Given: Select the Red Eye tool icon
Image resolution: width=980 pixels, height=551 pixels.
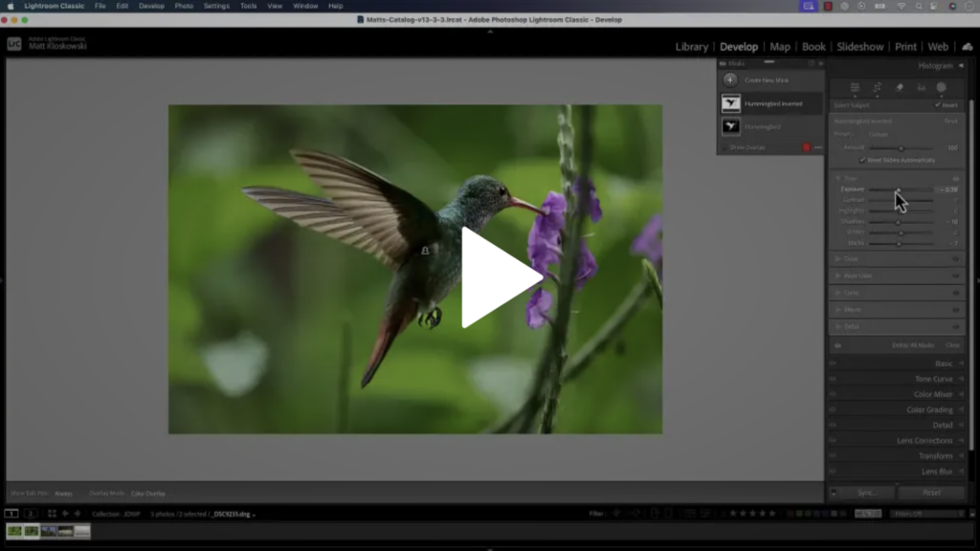Looking at the screenshot, I should coord(921,87).
